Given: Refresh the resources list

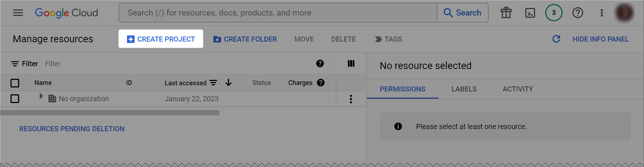Looking at the screenshot, I should click(556, 39).
